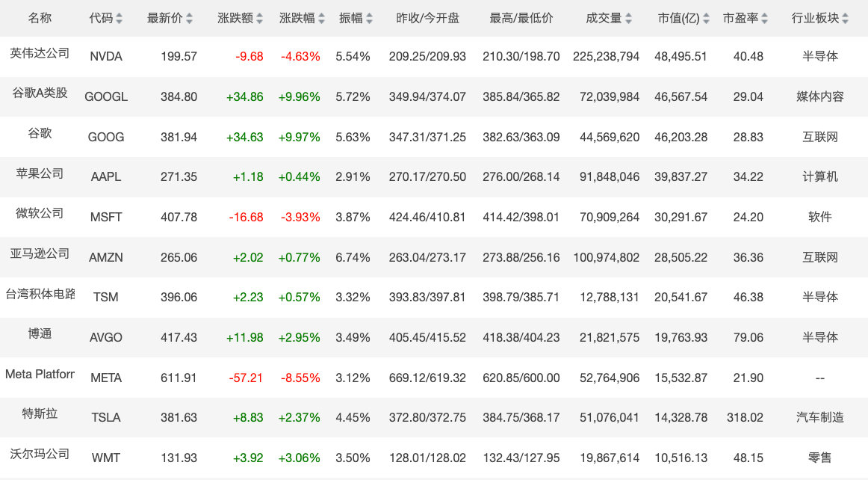Viewport: 868px width, 480px height.
Task: Select the AVGO ticker code
Action: (106, 337)
